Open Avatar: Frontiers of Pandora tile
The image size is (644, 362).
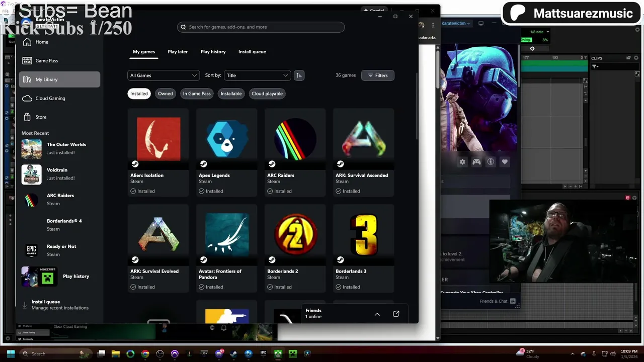226,248
